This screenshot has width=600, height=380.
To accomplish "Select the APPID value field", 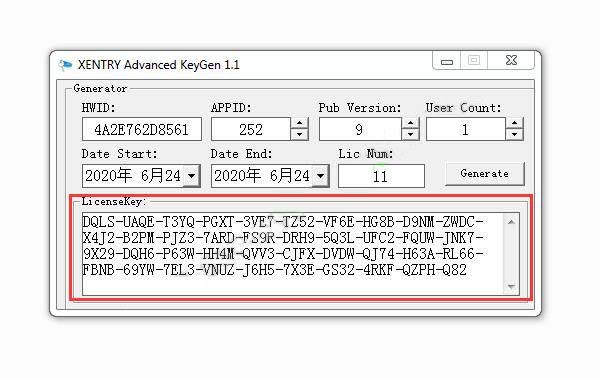I will 251,129.
